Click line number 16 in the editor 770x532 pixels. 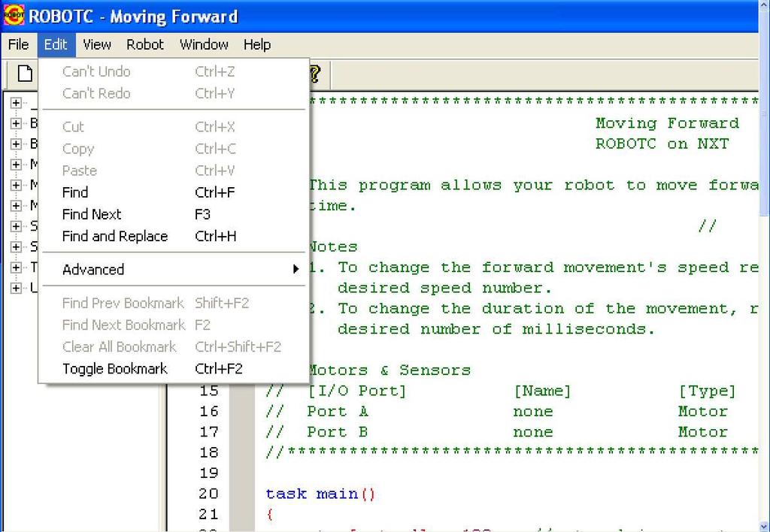pos(209,412)
